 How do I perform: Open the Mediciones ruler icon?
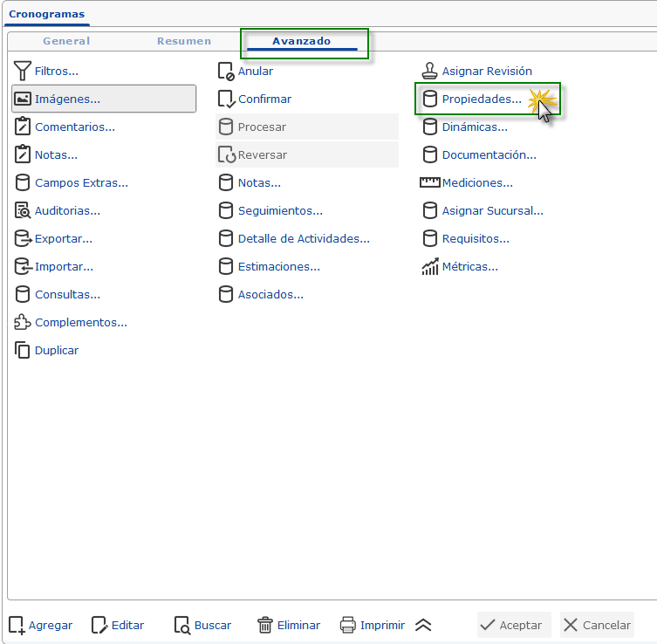click(429, 182)
